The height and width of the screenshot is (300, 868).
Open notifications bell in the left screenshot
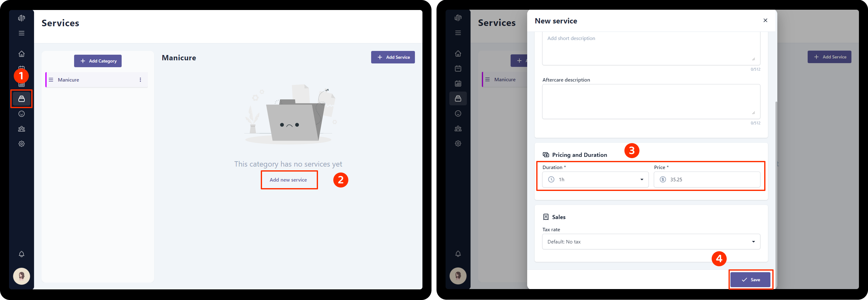point(22,254)
